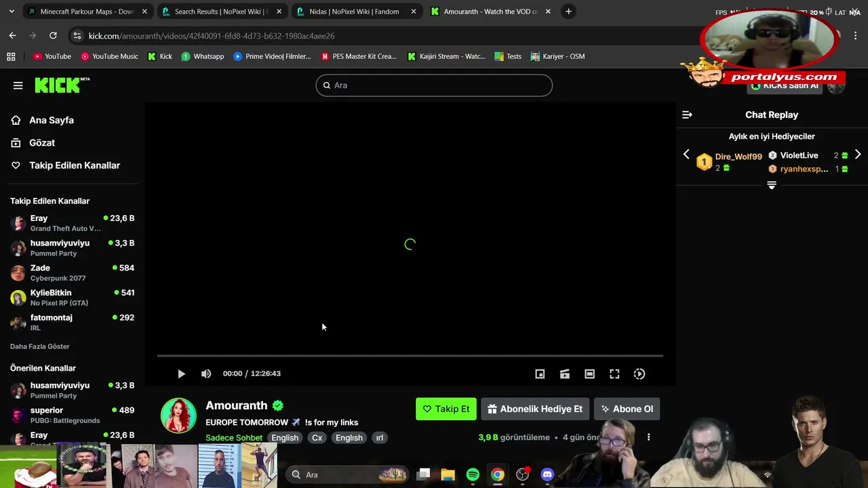
Task: Go back in browser
Action: point(12,36)
